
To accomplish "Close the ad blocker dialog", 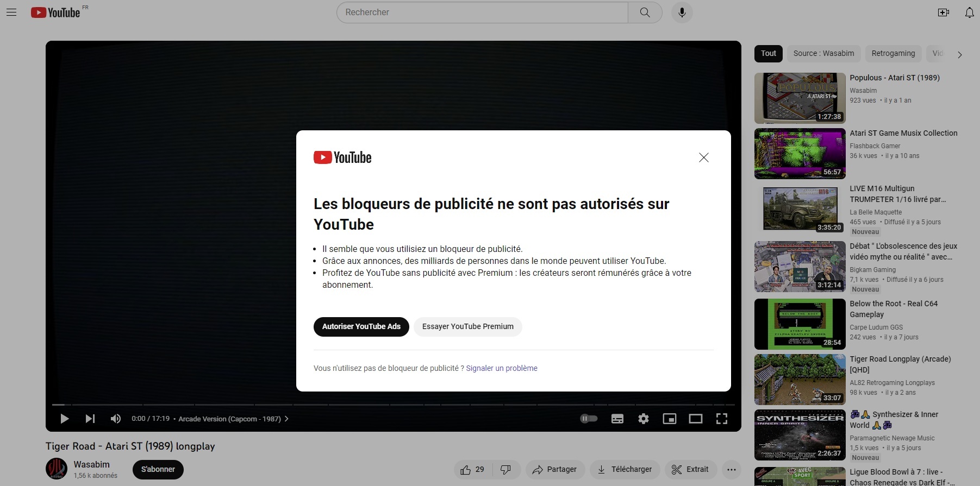I will pos(703,157).
